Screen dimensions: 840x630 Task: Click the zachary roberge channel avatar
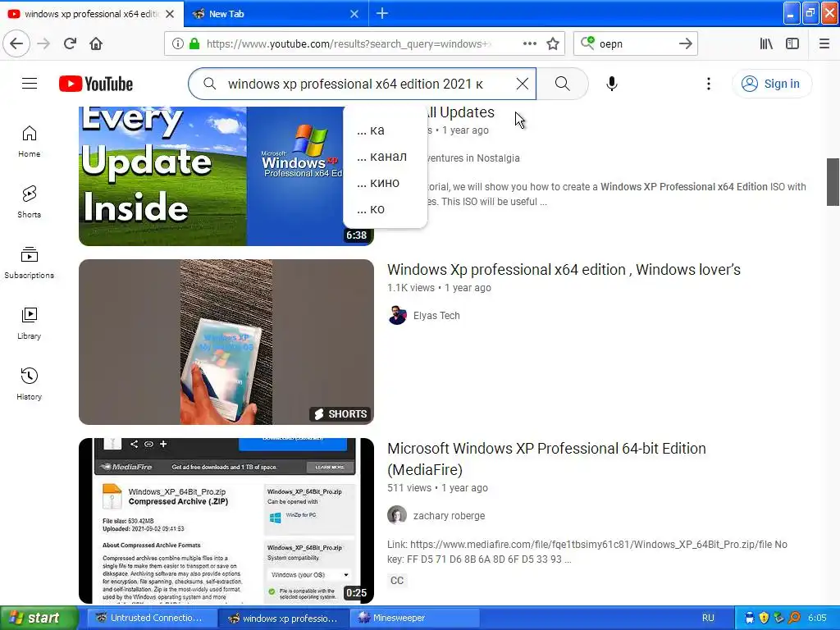[x=397, y=515]
